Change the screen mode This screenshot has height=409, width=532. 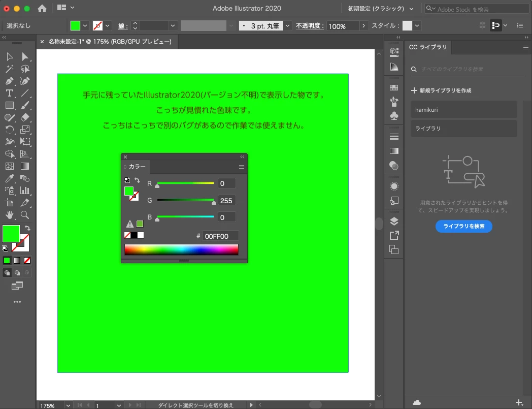tap(17, 286)
